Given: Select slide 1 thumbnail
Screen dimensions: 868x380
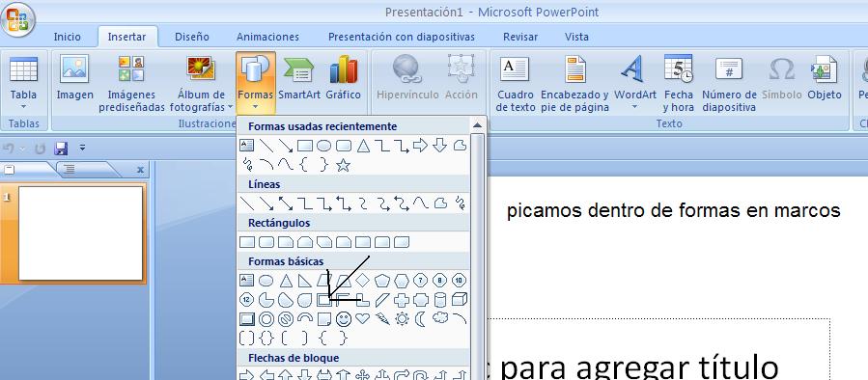Looking at the screenshot, I should (x=80, y=233).
